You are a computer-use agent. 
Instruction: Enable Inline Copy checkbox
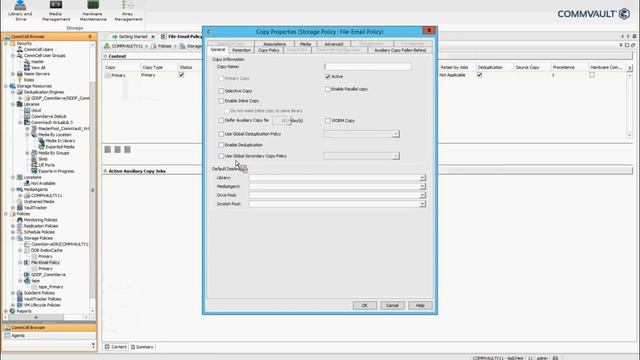coord(221,101)
